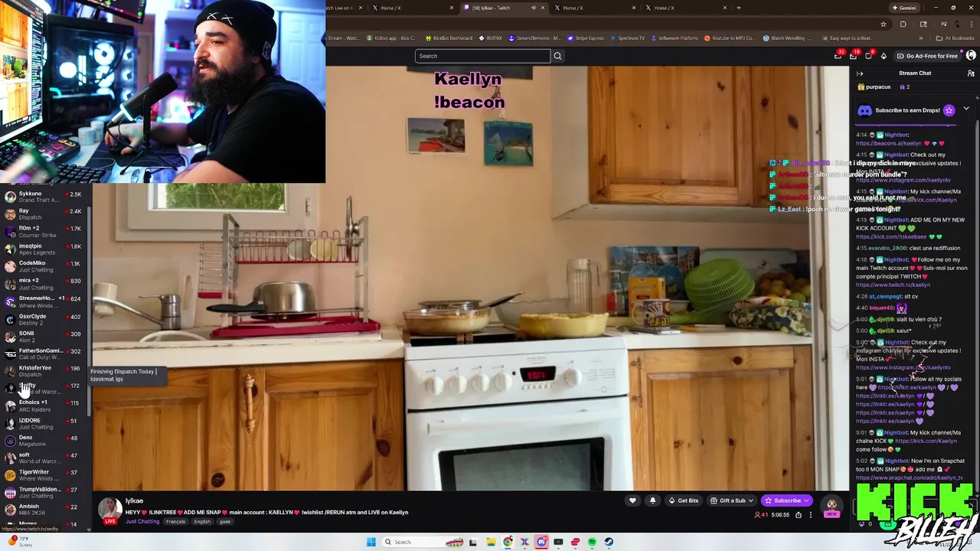Open the KickBot Dashboard bookmark
980x551 pixels.
click(449, 37)
